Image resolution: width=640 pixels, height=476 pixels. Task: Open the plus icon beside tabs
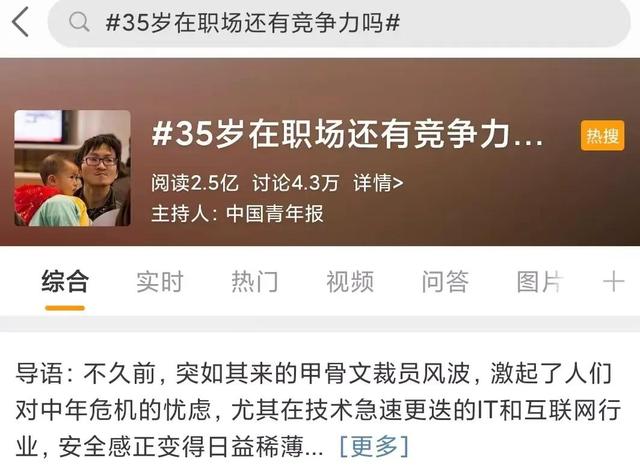point(613,282)
